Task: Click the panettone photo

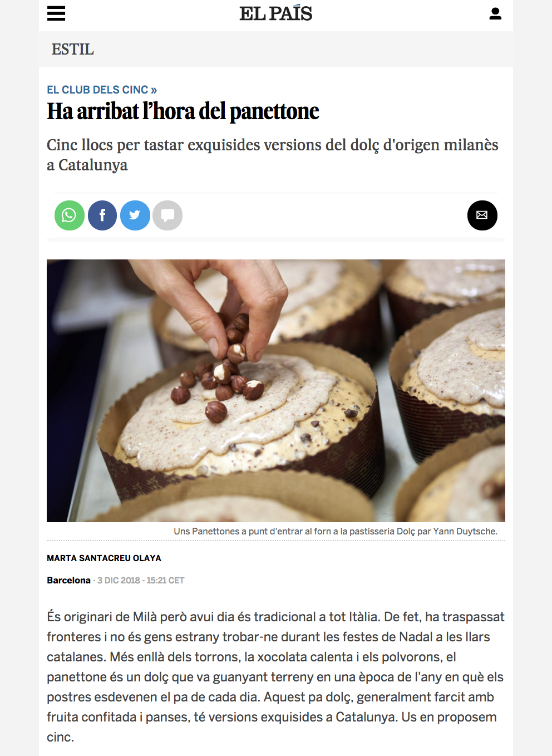Action: 276,391
